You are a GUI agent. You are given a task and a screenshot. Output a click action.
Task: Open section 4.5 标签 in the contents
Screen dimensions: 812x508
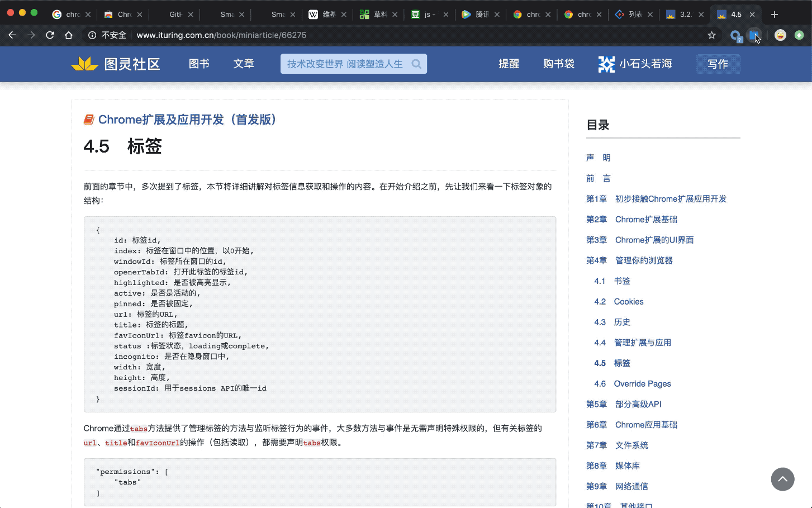pos(612,363)
